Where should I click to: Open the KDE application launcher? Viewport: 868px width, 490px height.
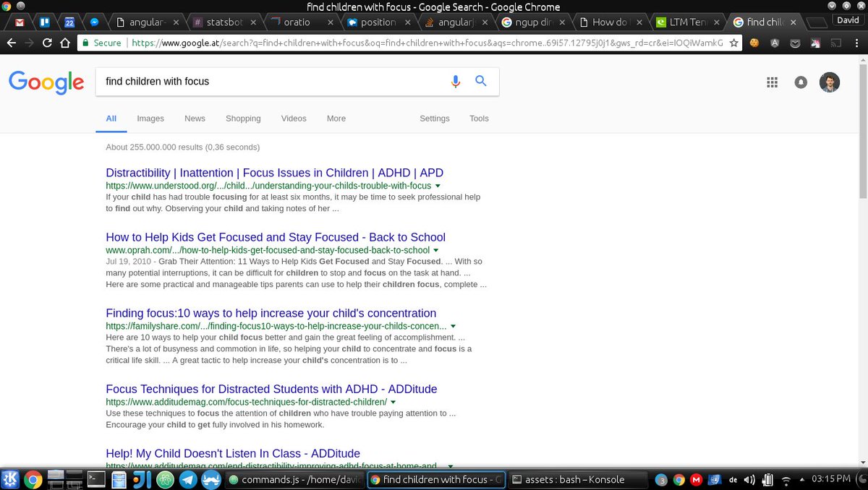coord(11,478)
